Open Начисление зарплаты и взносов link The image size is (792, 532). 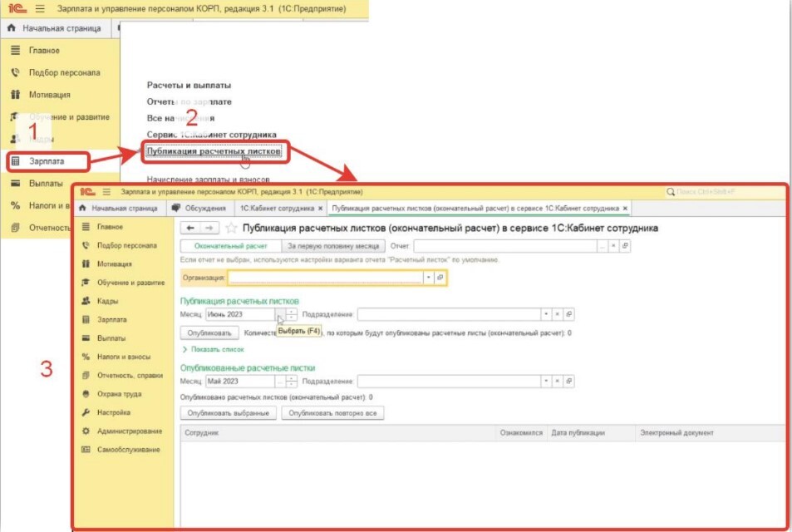coord(208,180)
